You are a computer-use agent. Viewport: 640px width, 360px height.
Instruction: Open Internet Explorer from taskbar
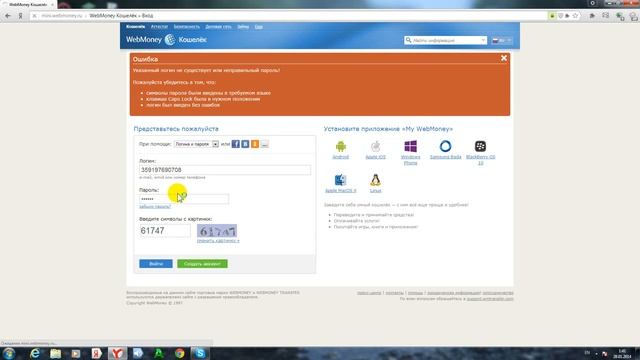35,353
